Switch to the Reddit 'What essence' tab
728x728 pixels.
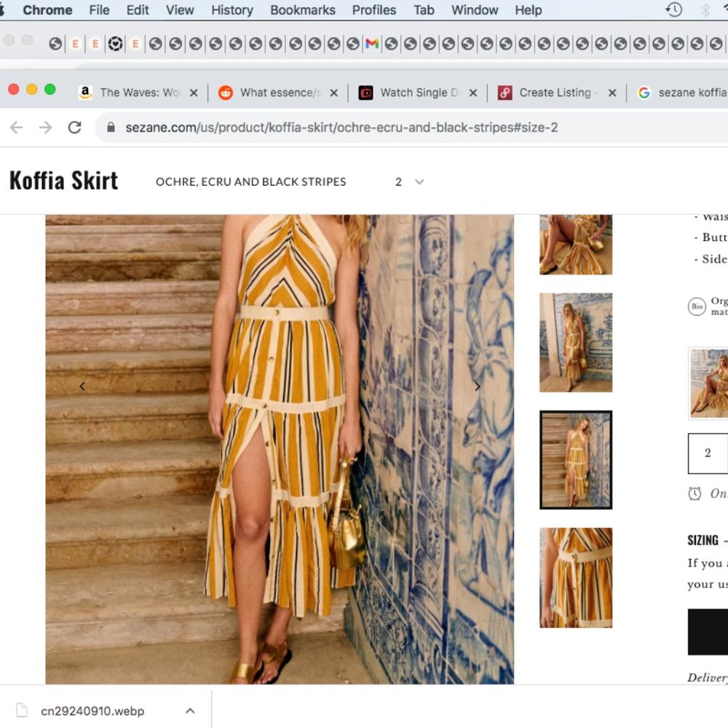click(273, 93)
